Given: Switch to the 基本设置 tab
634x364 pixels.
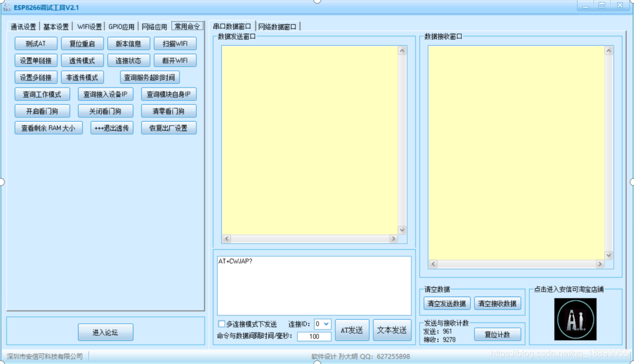Looking at the screenshot, I should [x=56, y=27].
